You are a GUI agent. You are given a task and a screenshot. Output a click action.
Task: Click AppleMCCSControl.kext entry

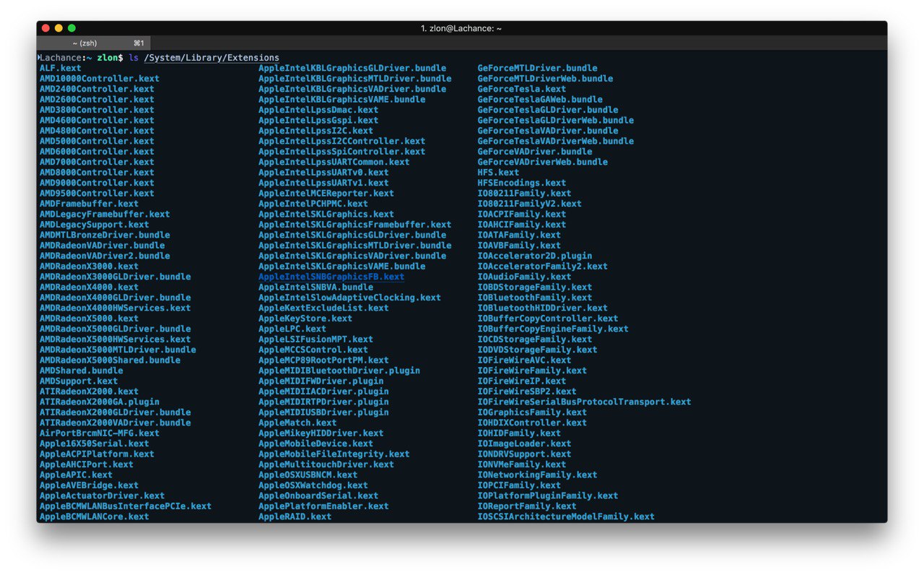313,350
